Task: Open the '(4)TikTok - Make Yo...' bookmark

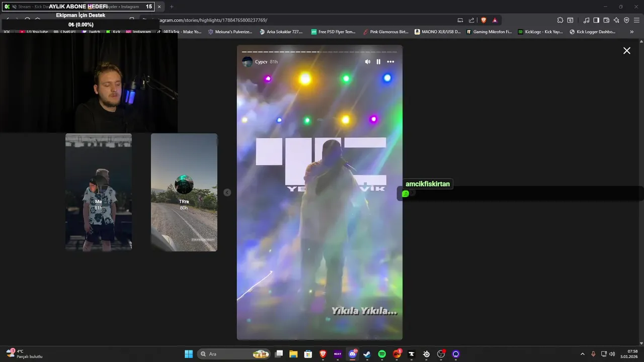Action: 179,32
